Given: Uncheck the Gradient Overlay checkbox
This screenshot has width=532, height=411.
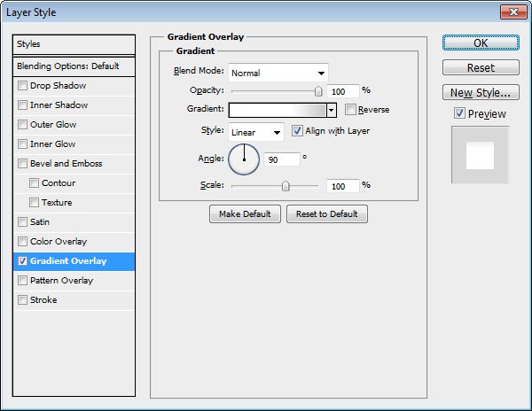Looking at the screenshot, I should [x=22, y=261].
